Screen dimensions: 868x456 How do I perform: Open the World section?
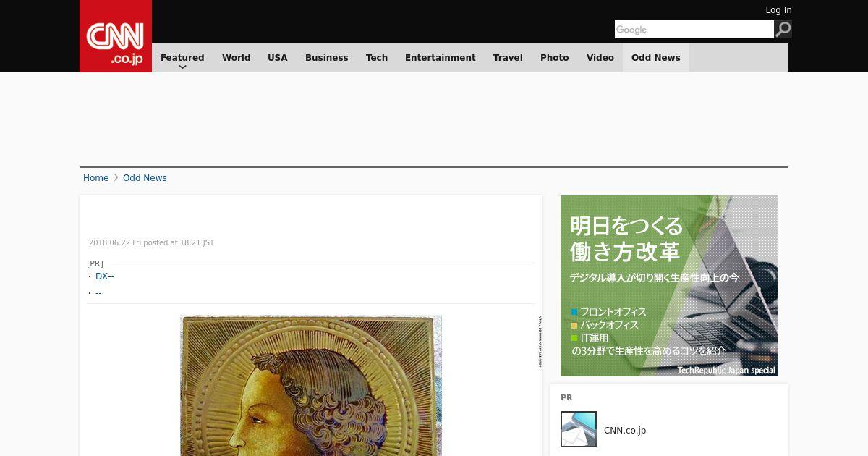236,58
